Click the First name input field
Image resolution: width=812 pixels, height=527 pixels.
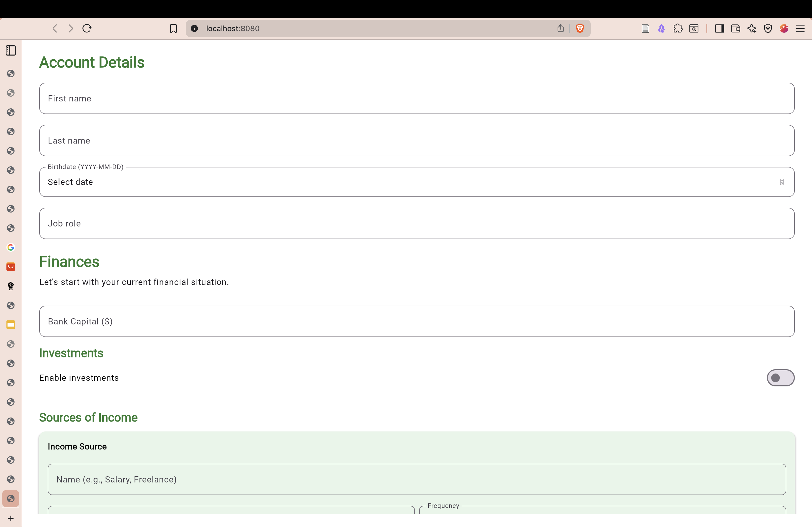[416, 98]
